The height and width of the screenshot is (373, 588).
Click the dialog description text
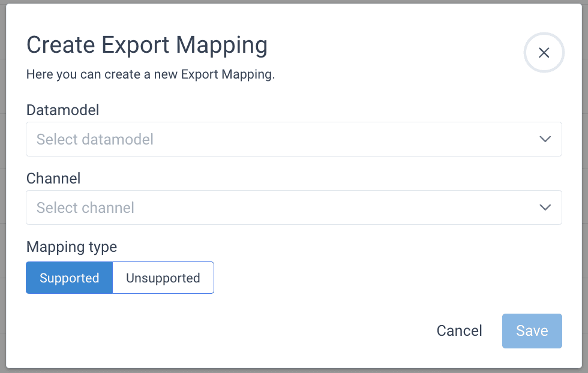[x=151, y=76]
